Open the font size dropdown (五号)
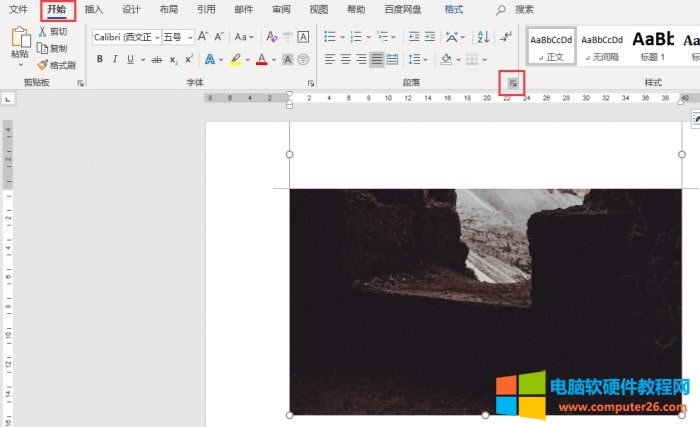 [x=190, y=36]
